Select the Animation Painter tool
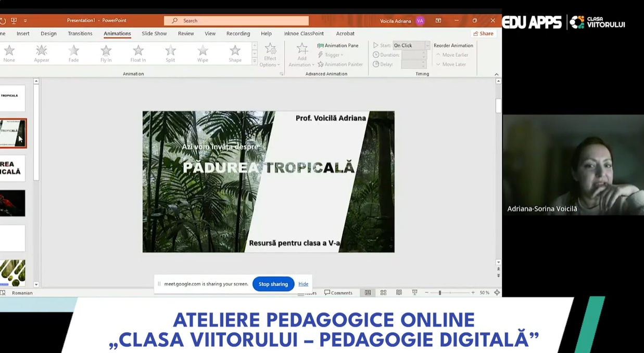The width and height of the screenshot is (644, 353). [340, 64]
